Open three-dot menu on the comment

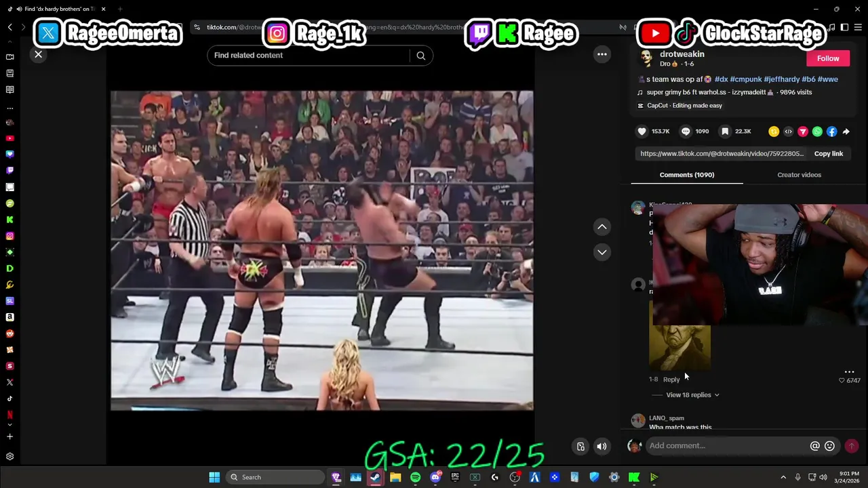(x=849, y=372)
